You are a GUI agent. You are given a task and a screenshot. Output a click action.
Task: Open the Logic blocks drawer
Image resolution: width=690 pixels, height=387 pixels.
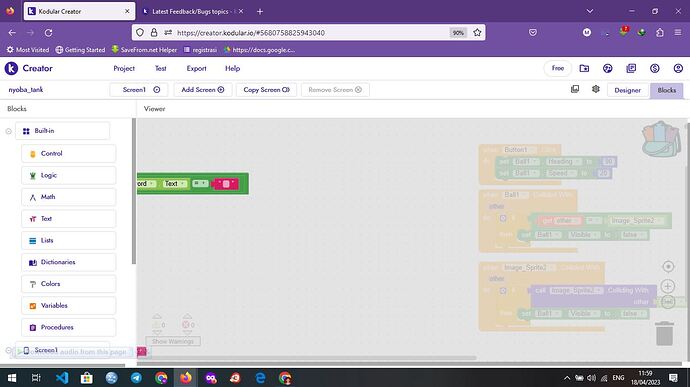[x=69, y=175]
